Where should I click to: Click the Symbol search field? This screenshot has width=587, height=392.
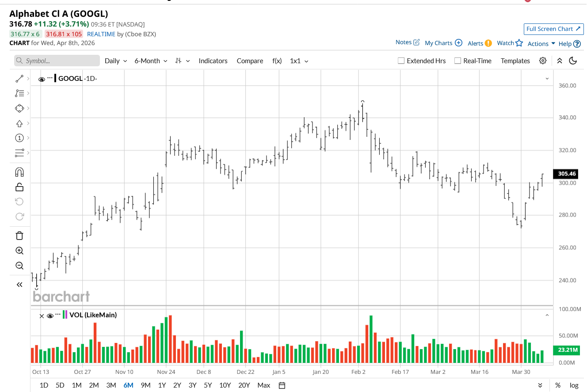click(x=57, y=61)
